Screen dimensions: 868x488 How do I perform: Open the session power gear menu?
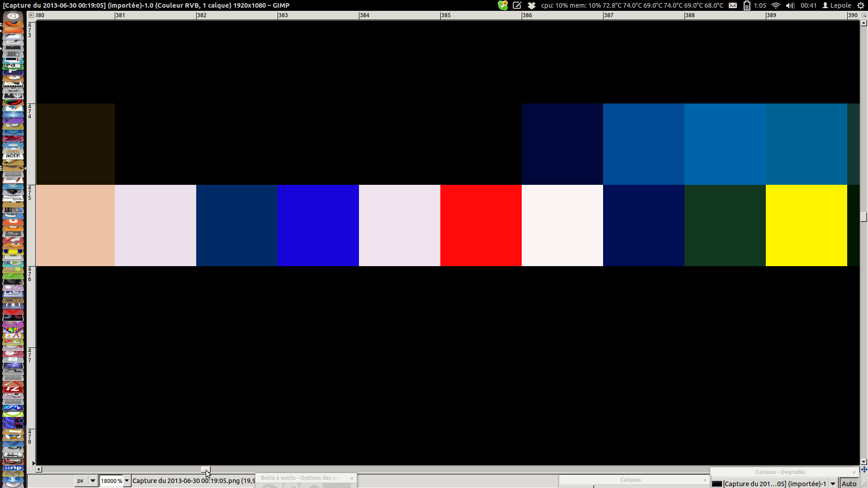[x=861, y=5]
